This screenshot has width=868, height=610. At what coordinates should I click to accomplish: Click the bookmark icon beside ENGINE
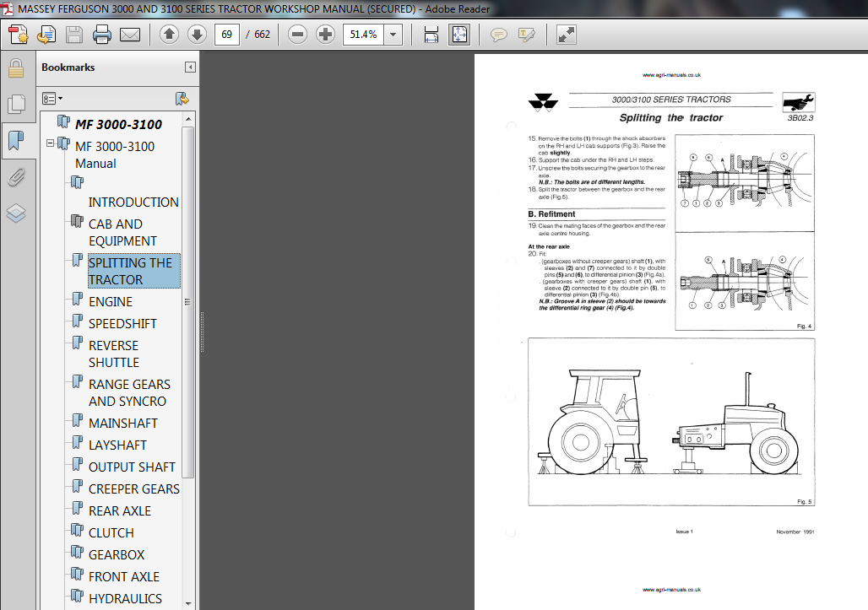[77, 300]
